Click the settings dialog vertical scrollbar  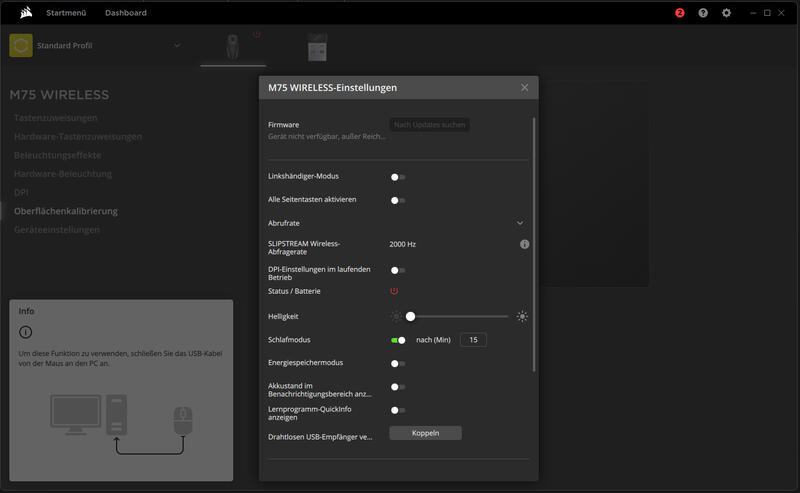(534, 244)
